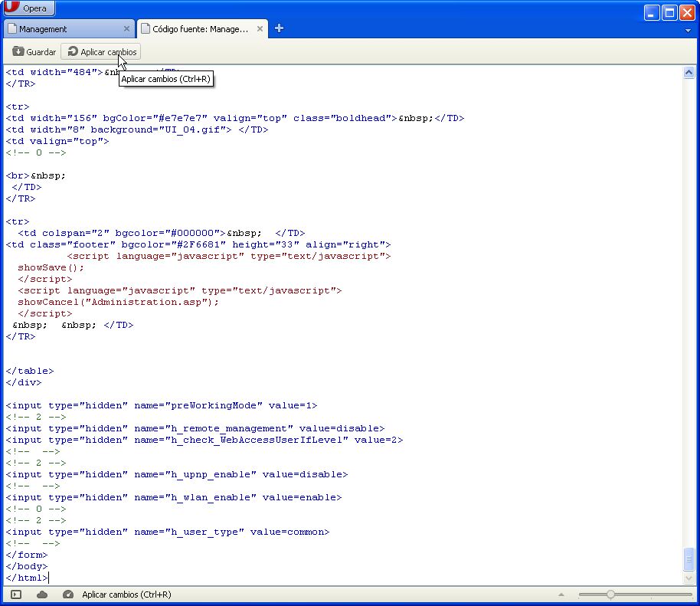Viewport: 700px width, 606px height.
Task: Select the Código fuente: Manage... tab
Action: tap(201, 29)
